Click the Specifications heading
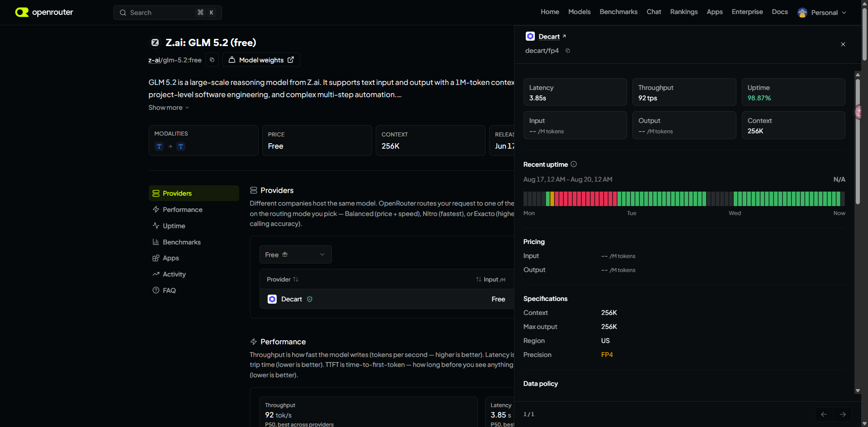Image resolution: width=868 pixels, height=427 pixels. pos(545,299)
